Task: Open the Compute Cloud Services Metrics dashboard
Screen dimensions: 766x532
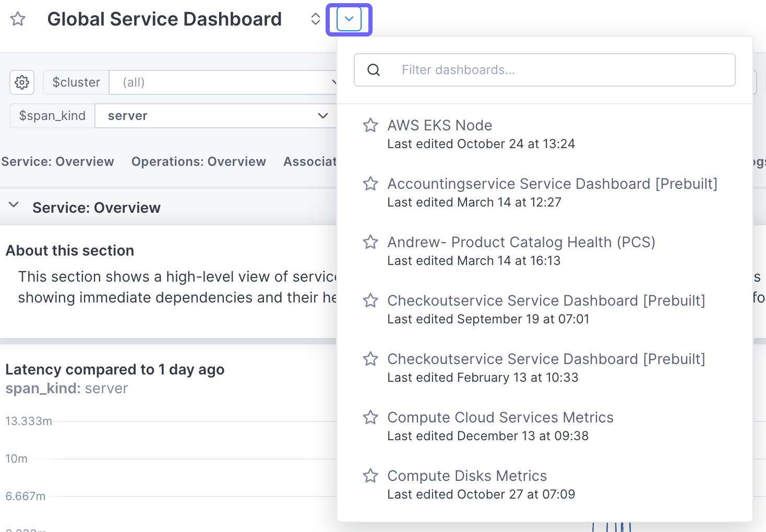Action: [x=500, y=417]
